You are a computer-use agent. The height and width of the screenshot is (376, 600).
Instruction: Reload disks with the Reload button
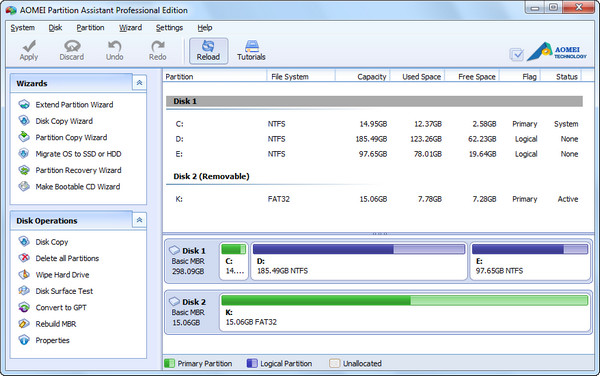click(209, 51)
